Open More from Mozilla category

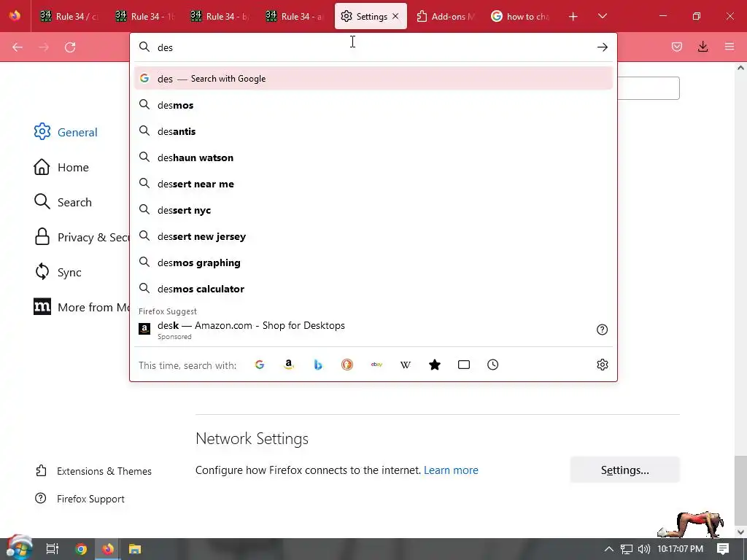[x=81, y=307]
